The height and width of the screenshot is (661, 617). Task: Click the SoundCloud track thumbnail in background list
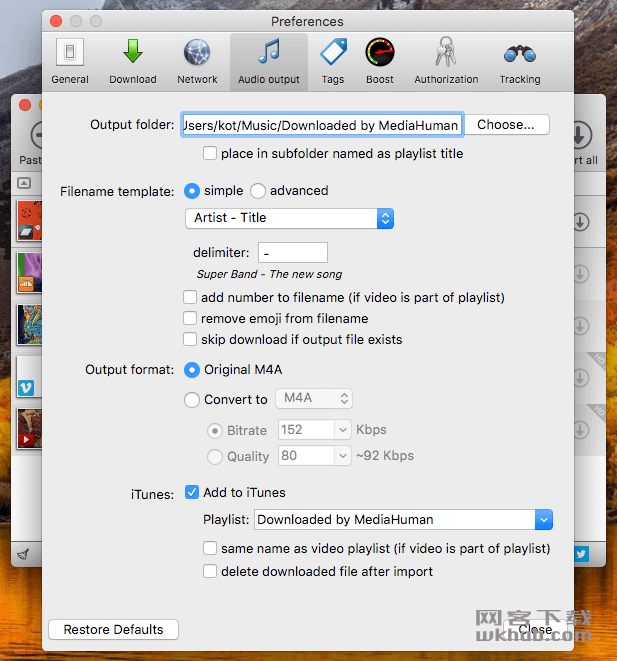(29, 273)
